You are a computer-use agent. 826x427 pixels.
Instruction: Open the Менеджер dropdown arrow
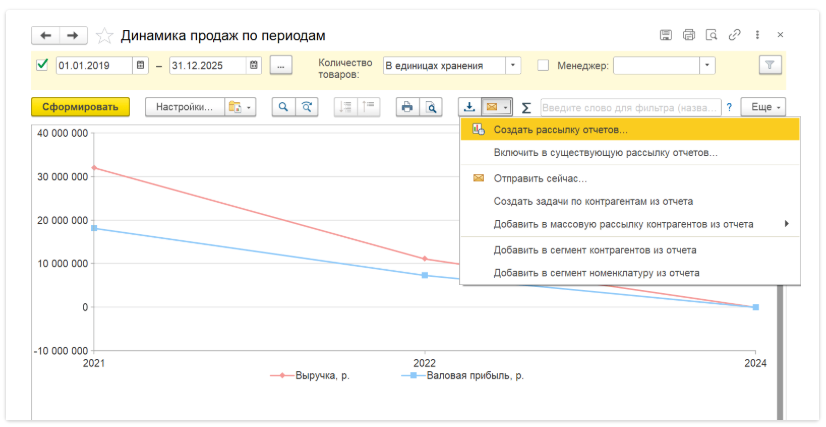pyautogui.click(x=707, y=66)
